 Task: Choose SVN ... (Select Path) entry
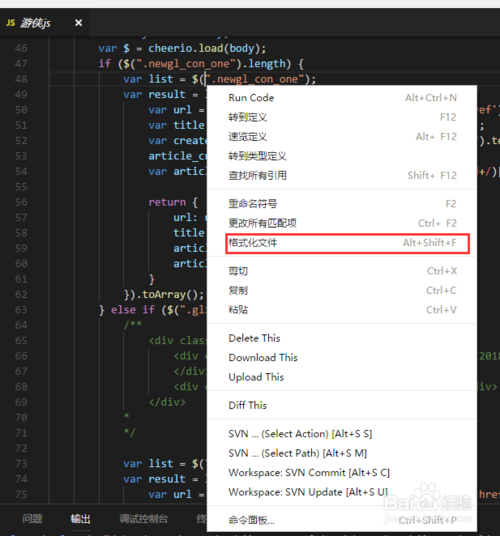(x=342, y=453)
